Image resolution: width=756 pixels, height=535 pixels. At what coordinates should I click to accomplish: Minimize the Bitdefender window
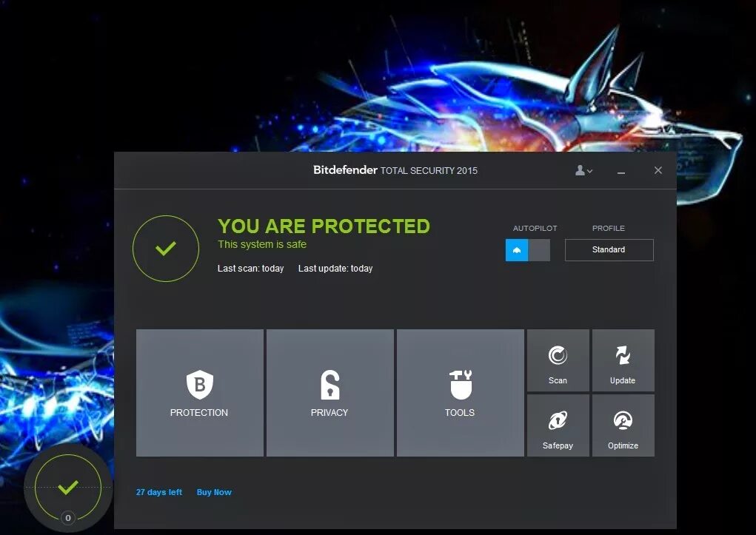tap(621, 171)
